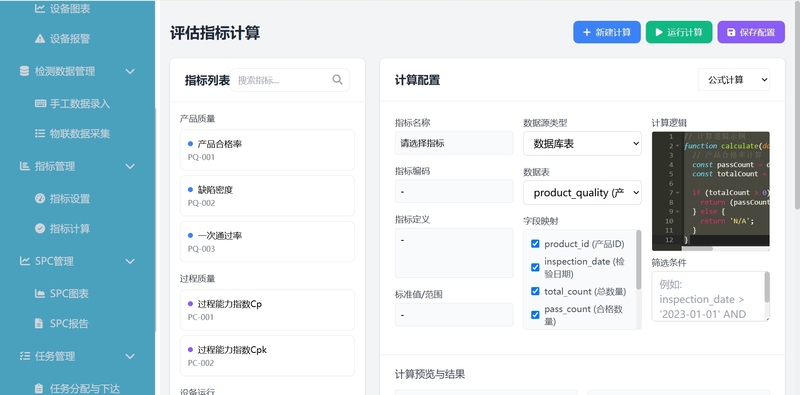The image size is (800, 395).
Task: Click the floppy disk icon in 保存配置
Action: pyautogui.click(x=731, y=32)
